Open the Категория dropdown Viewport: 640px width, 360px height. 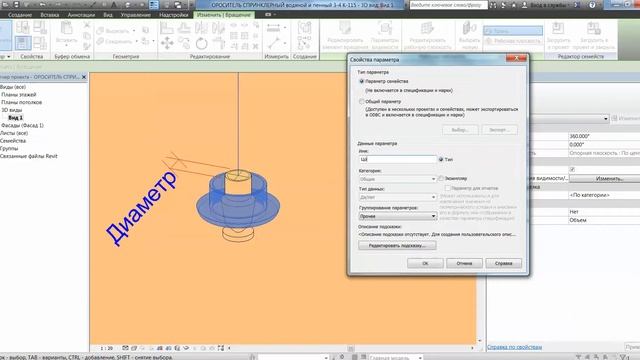pos(398,179)
